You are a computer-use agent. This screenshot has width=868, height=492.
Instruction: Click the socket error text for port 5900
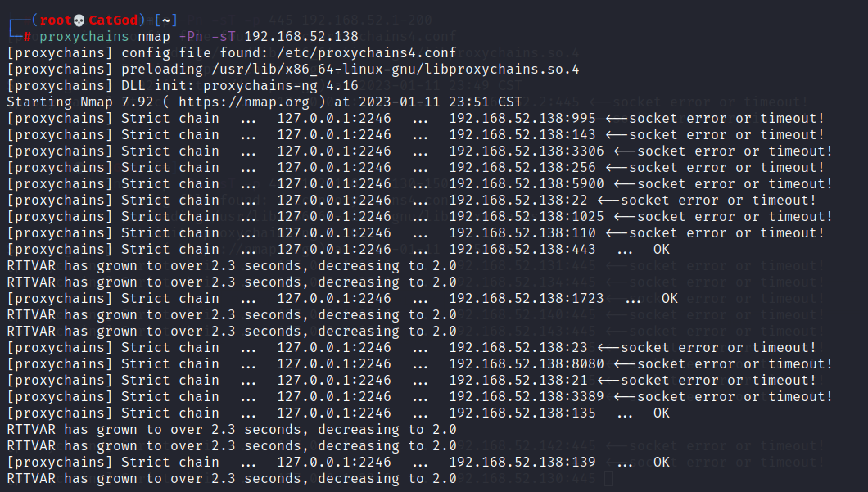(x=735, y=184)
